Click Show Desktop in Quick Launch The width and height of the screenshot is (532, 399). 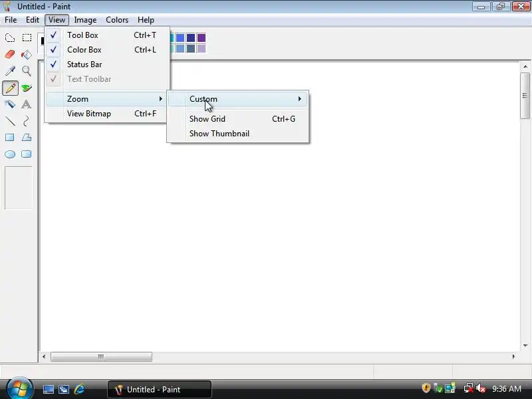coord(48,389)
